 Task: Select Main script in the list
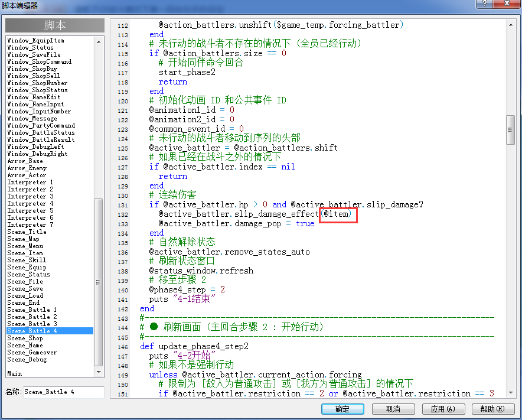coord(15,373)
